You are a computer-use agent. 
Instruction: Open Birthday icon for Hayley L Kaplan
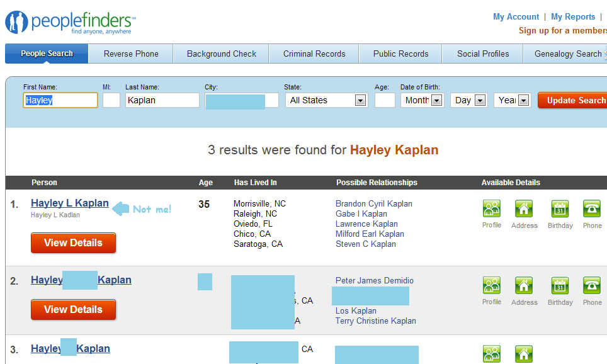560,208
